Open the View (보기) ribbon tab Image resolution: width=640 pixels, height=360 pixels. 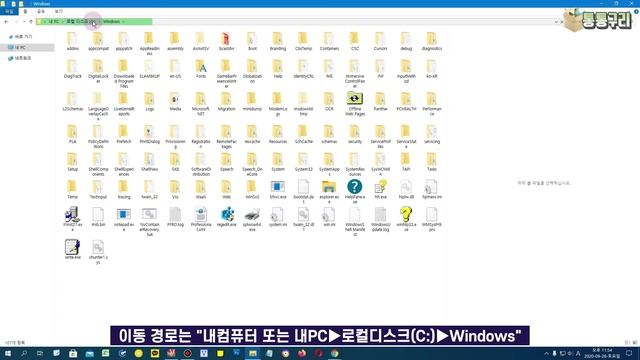pos(59,11)
